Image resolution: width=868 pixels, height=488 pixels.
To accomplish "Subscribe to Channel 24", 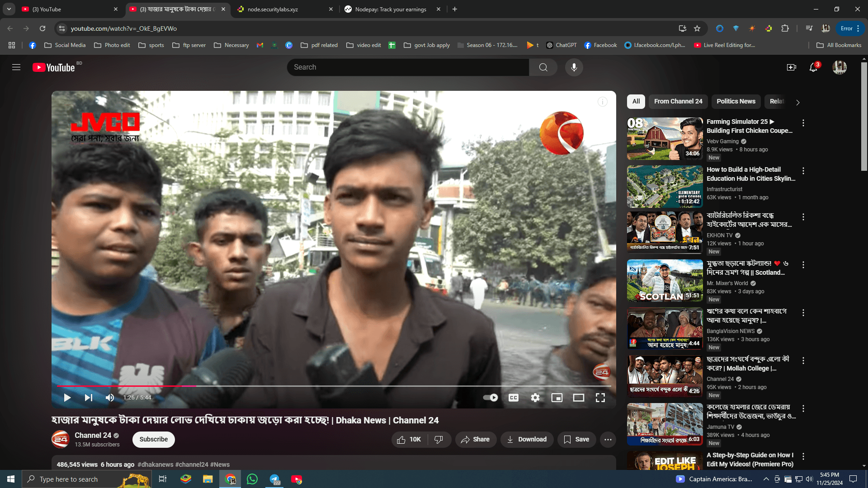I will point(154,440).
